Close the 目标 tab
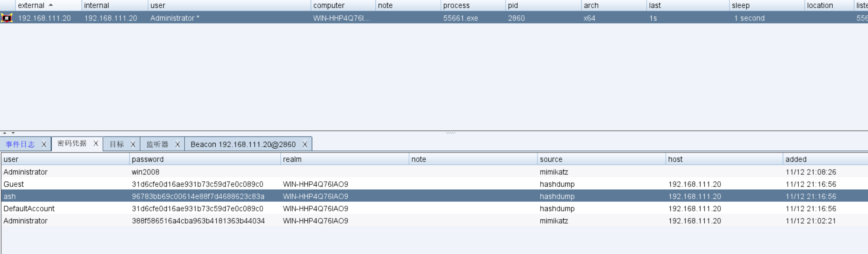This screenshot has height=254, width=868. [x=133, y=144]
